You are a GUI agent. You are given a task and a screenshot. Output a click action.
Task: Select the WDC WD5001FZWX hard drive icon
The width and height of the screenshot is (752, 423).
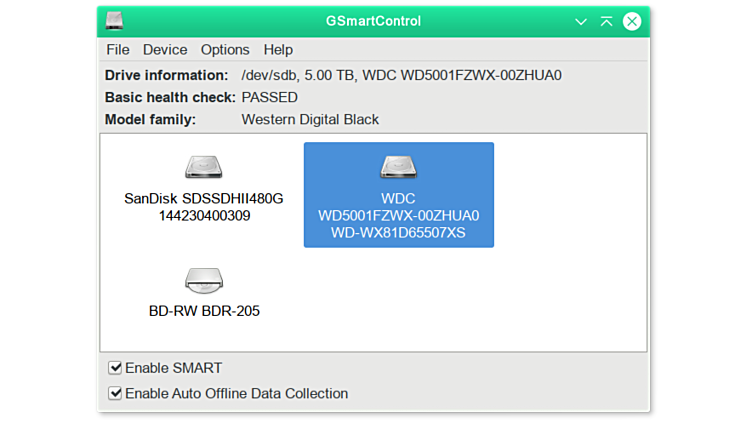coord(398,167)
